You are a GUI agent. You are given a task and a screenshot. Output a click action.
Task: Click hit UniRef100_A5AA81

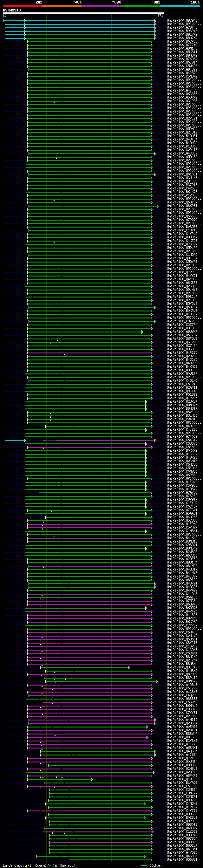(x=182, y=514)
